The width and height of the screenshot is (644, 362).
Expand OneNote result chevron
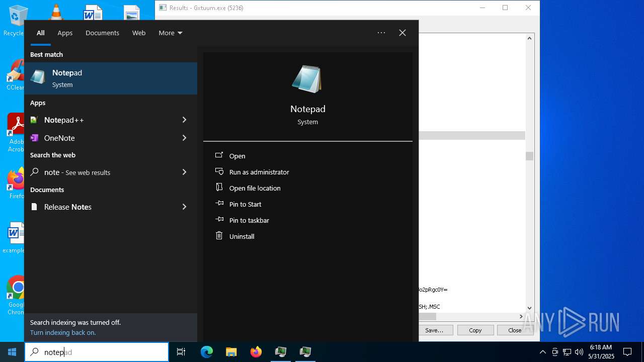(x=184, y=138)
